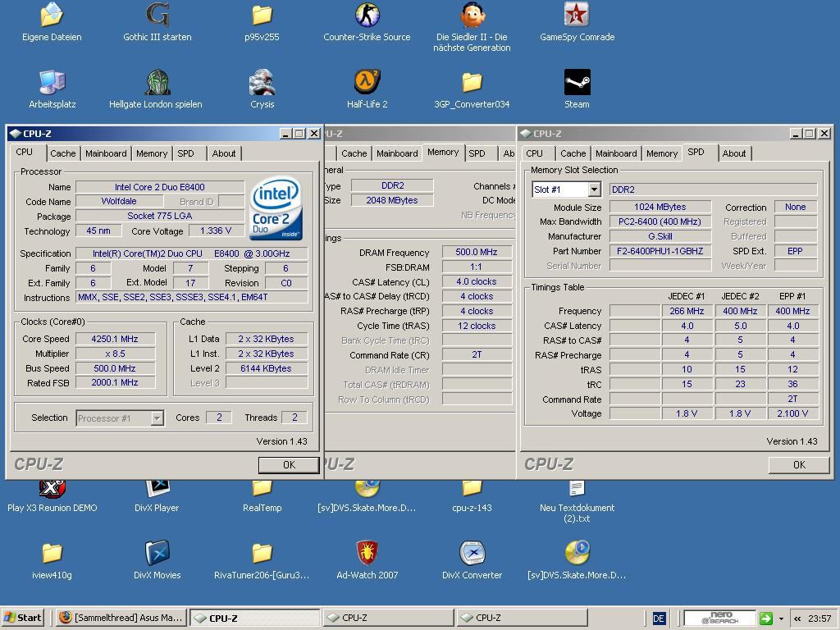Screen dimensions: 840x630
Task: Launch Hellgate London spielen shortcut
Action: [157, 83]
